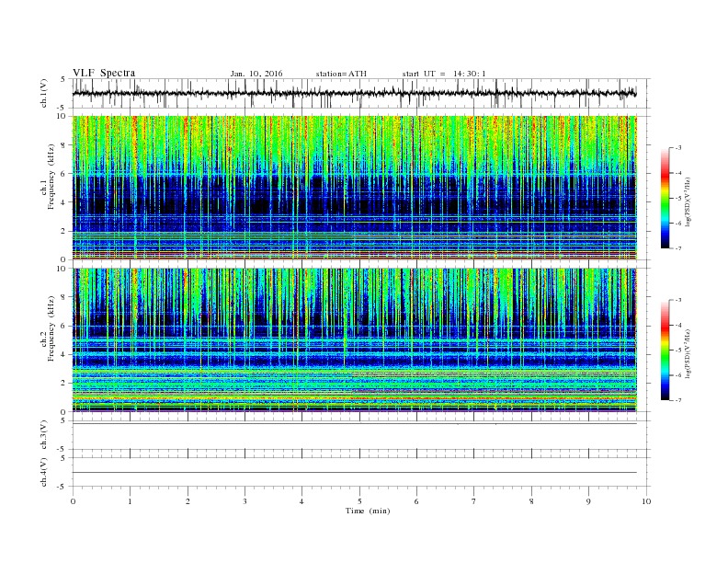Click the flat ch.4 voltage trace
Screen dimensions: 728x563
pyautogui.click(x=354, y=473)
